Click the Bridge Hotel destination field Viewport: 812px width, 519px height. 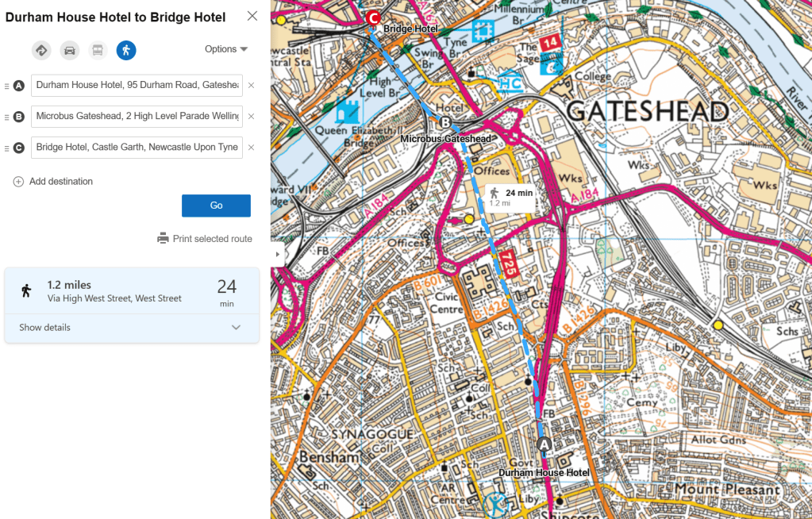pyautogui.click(x=137, y=148)
